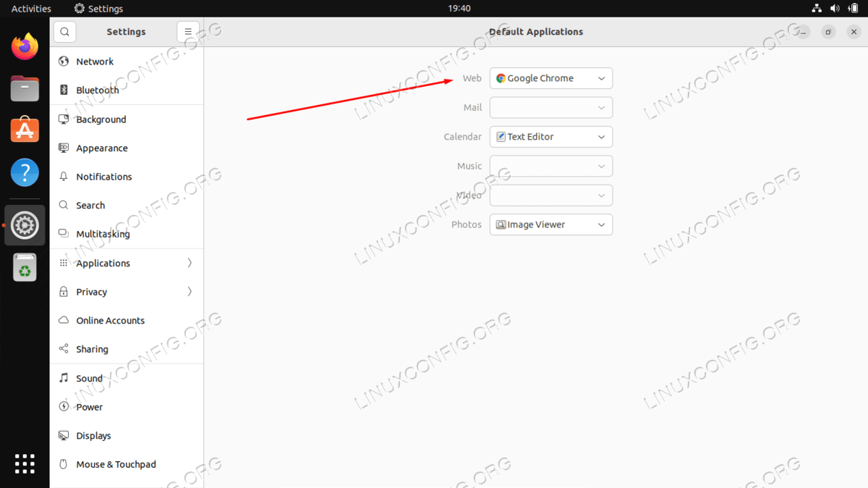Launch Firefox from the dock

coord(25,47)
